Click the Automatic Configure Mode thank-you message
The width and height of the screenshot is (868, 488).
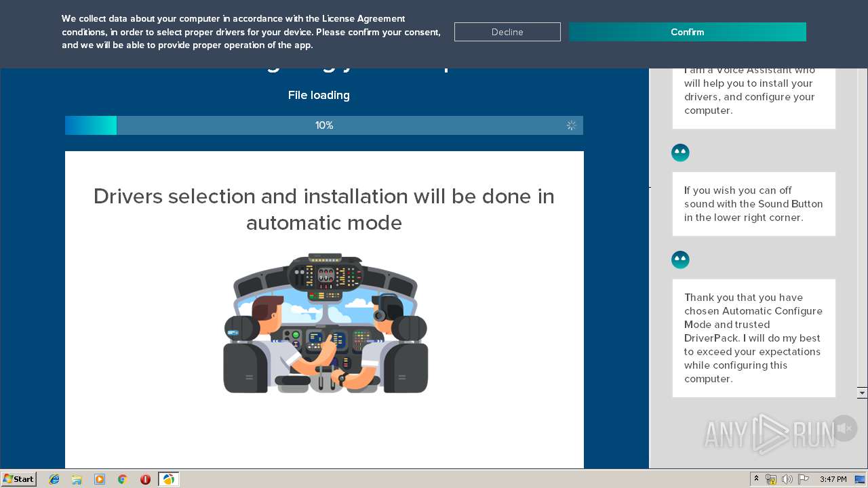tap(753, 338)
